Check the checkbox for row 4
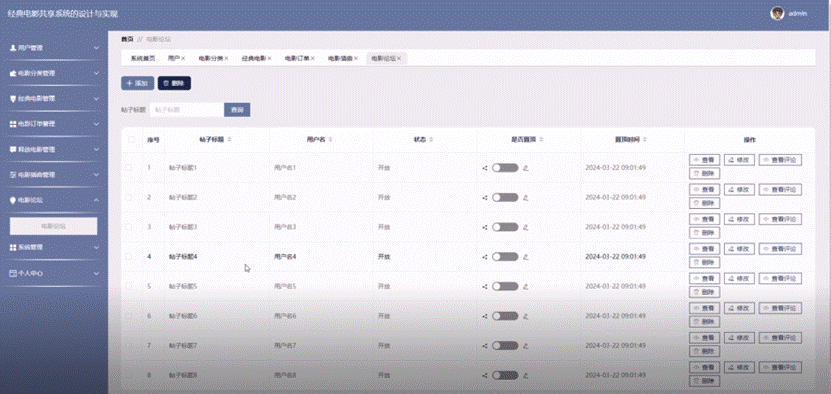Screen dimensions: 831x394 click(128, 257)
